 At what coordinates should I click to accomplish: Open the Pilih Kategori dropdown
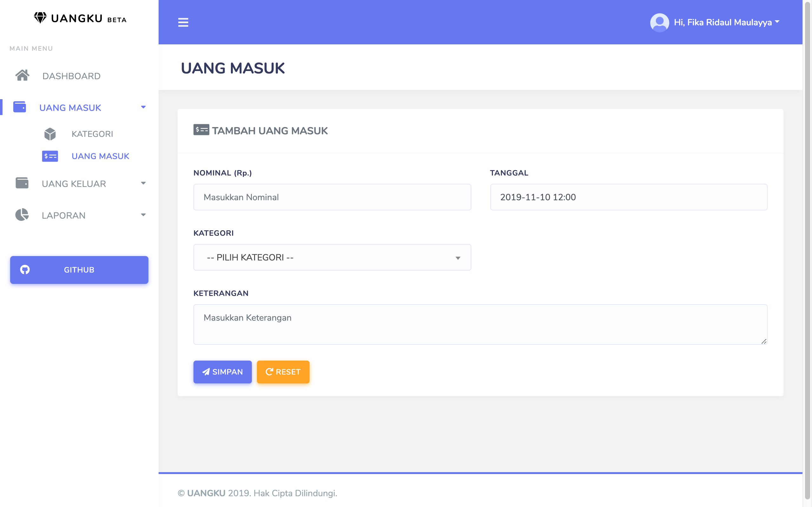[332, 257]
